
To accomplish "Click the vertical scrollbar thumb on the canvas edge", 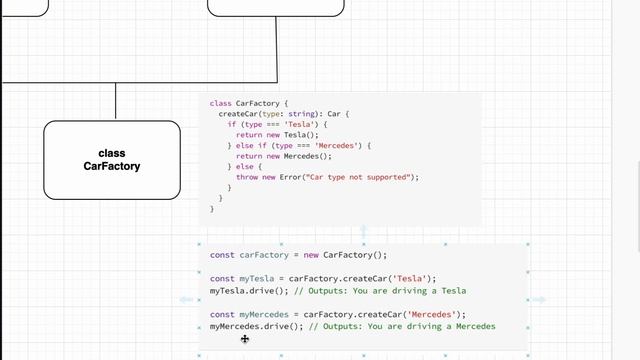I will 638,206.
